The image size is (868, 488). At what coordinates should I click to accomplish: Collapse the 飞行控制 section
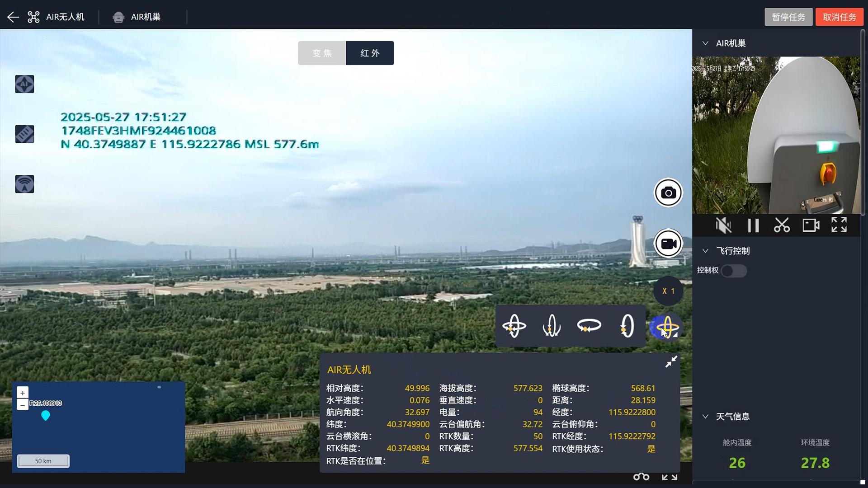pyautogui.click(x=705, y=251)
